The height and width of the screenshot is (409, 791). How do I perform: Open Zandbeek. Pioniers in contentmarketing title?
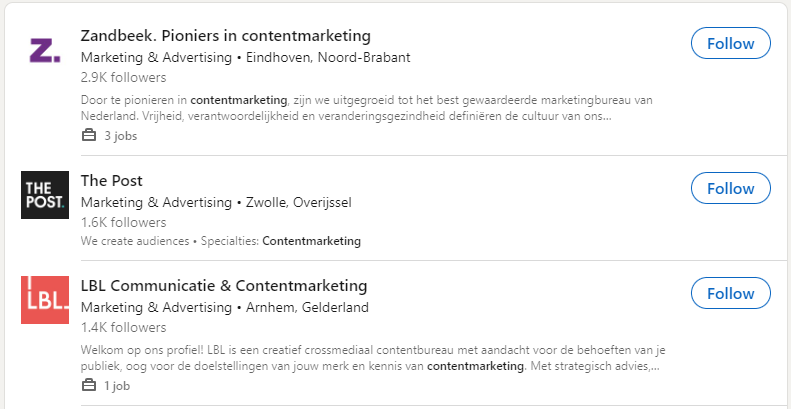tap(225, 36)
